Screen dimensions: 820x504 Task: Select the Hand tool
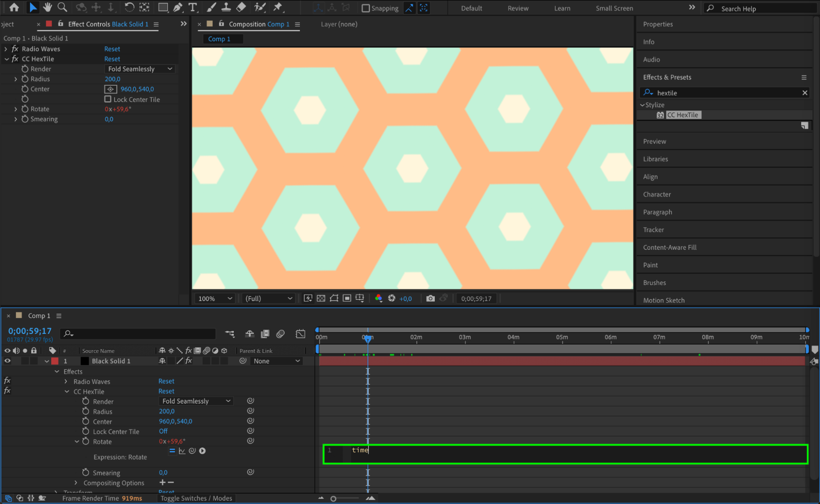pyautogui.click(x=48, y=7)
